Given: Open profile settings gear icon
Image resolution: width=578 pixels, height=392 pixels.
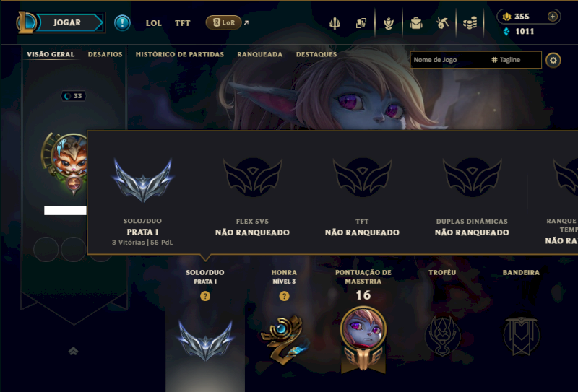Looking at the screenshot, I should click(553, 60).
